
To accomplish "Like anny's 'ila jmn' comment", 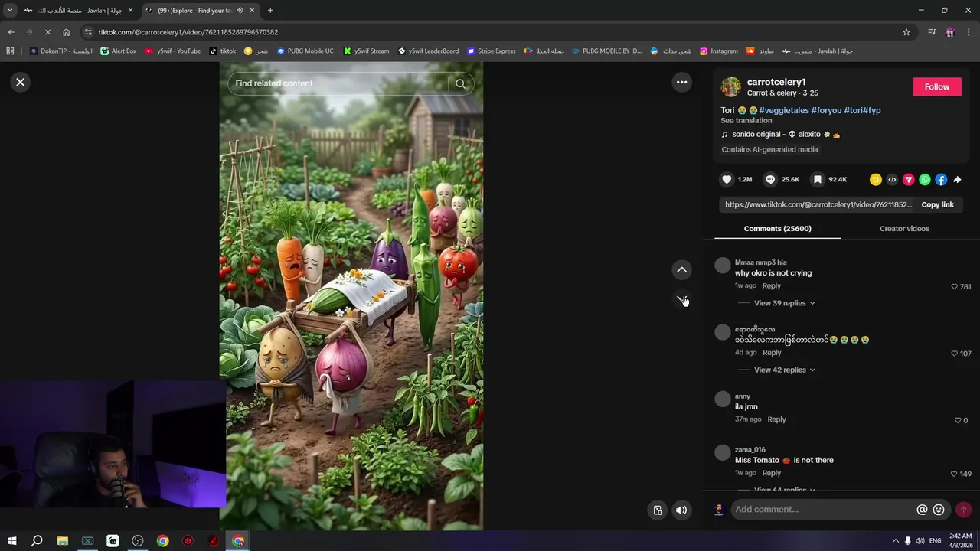I will (x=958, y=420).
